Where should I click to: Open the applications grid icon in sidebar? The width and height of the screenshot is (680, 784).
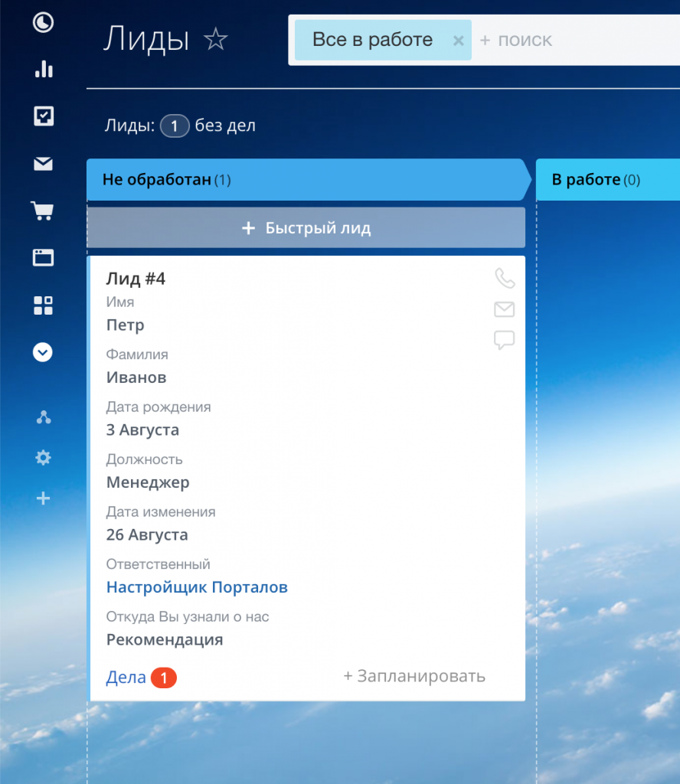point(44,305)
